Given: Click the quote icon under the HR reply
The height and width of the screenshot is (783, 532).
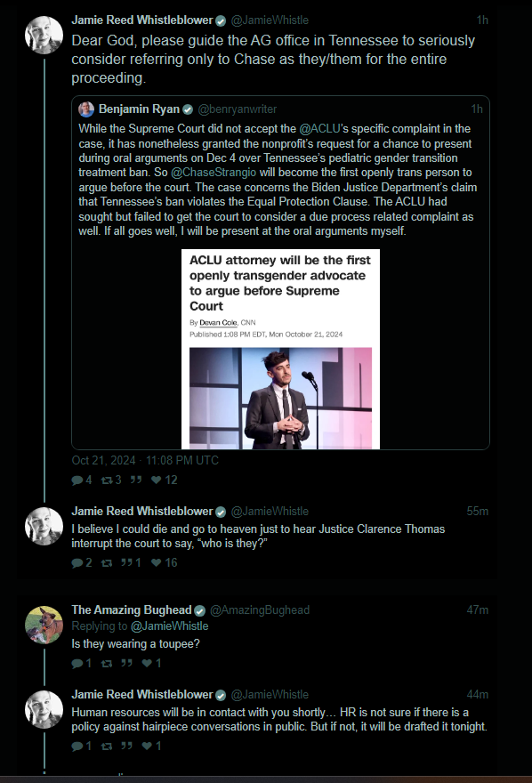Looking at the screenshot, I should [x=126, y=747].
